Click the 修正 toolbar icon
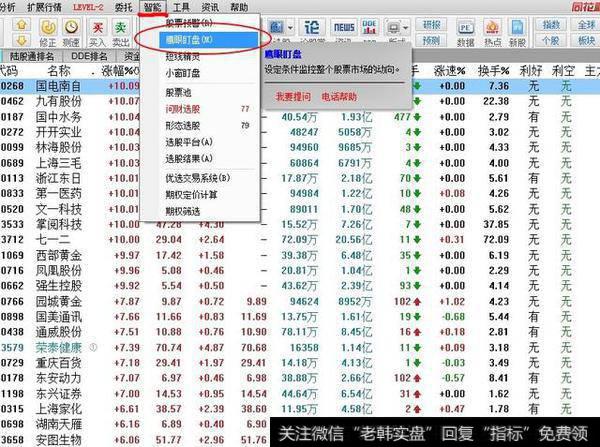 (48, 32)
